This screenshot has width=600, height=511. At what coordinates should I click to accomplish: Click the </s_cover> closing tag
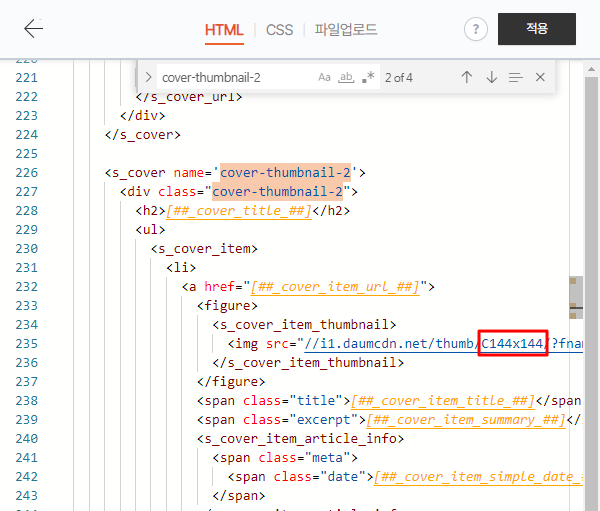143,135
